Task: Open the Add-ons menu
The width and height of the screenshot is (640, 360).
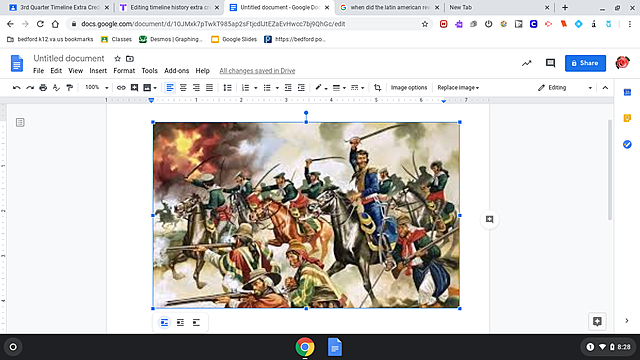Action: click(176, 71)
